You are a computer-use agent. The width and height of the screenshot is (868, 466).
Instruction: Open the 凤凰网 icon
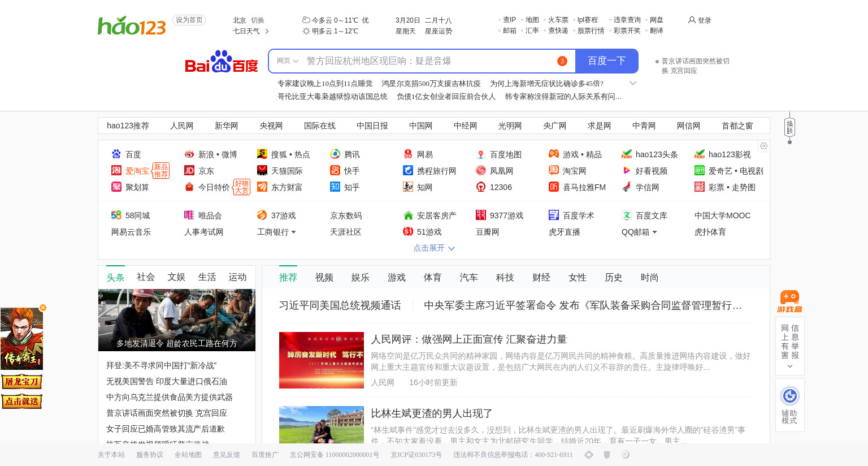pos(481,171)
